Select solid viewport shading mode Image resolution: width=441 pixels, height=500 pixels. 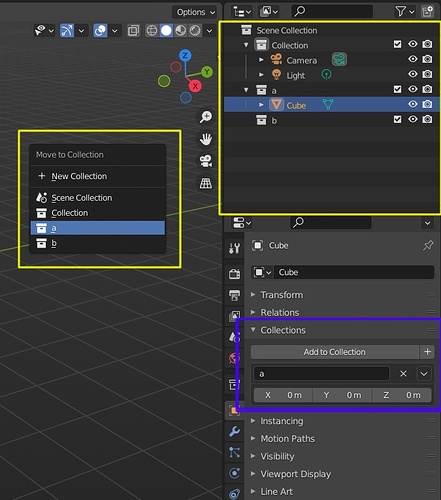166,31
